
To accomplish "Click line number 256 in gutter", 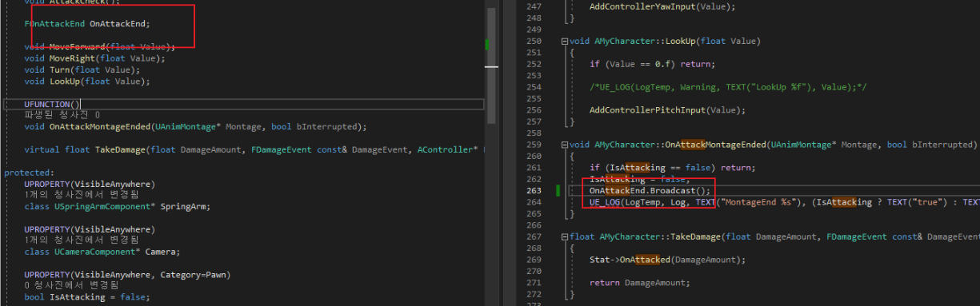I will pos(534,110).
